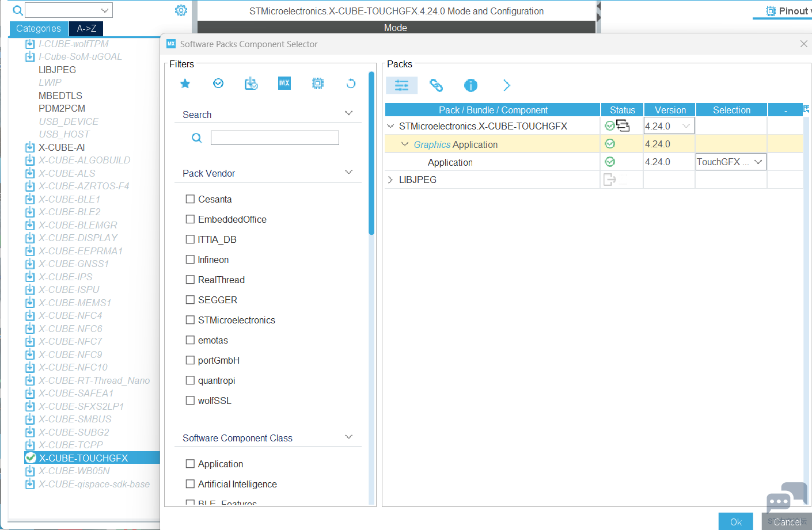Check the wolfSSL checkbox

pos(190,401)
